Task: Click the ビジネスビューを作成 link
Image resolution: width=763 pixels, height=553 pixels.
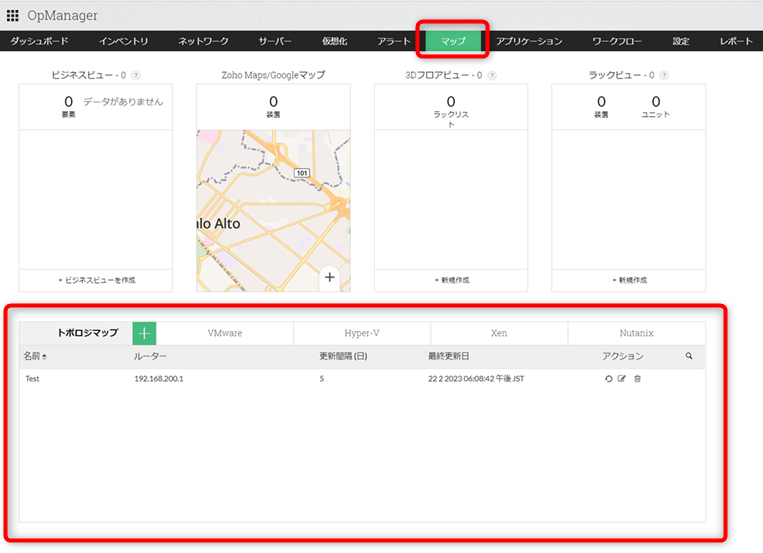Action: 96,280
